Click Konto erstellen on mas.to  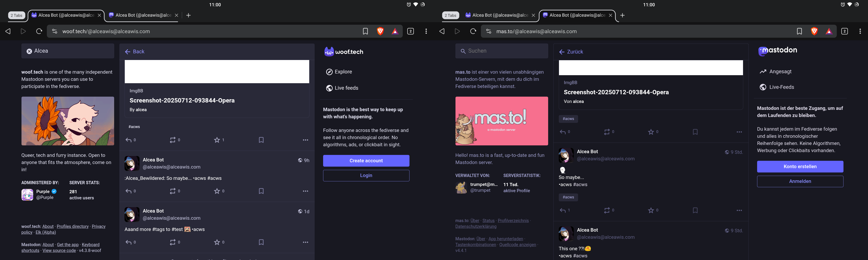click(800, 166)
